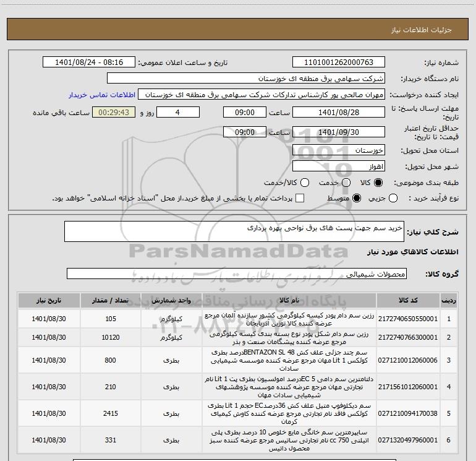Click the واحد شمارش column header
The height and width of the screenshot is (461, 476).
(171, 300)
